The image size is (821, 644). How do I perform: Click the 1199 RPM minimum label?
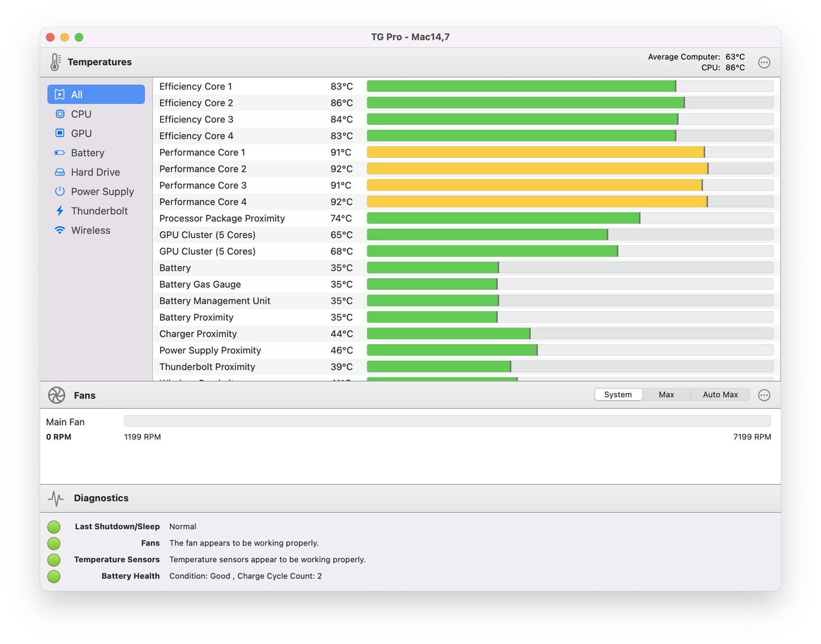(142, 437)
